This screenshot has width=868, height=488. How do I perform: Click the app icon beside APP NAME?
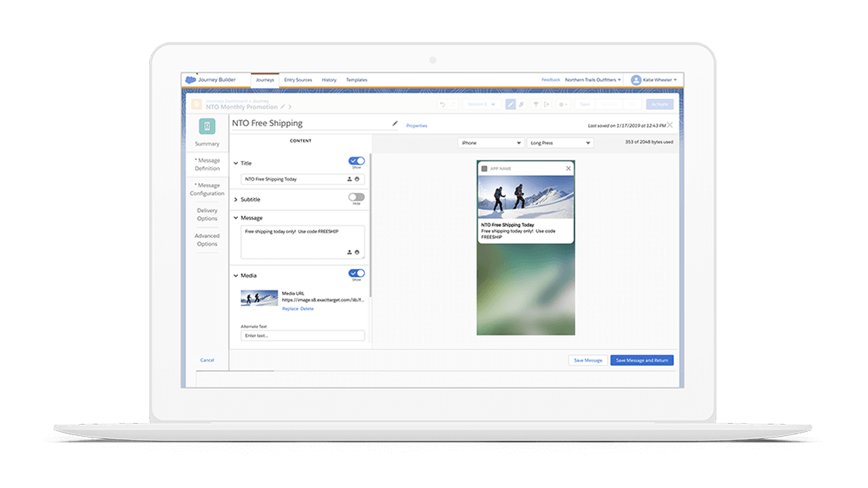click(484, 168)
